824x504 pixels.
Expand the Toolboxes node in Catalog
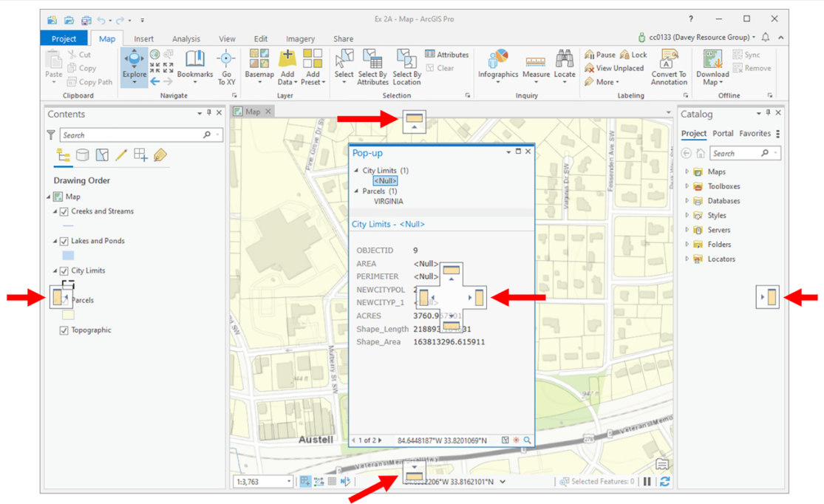pos(687,186)
